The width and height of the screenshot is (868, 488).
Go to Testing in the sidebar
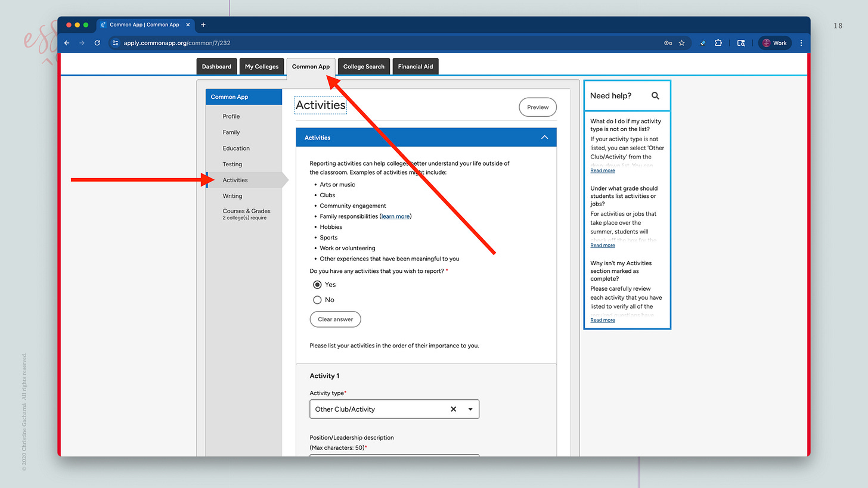click(232, 164)
